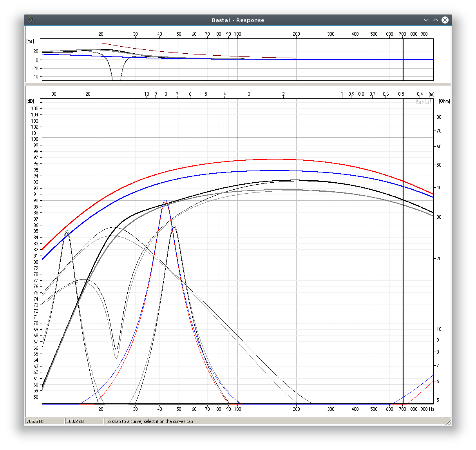
Task: Click the [ms] axis unit label
Action: click(30, 41)
